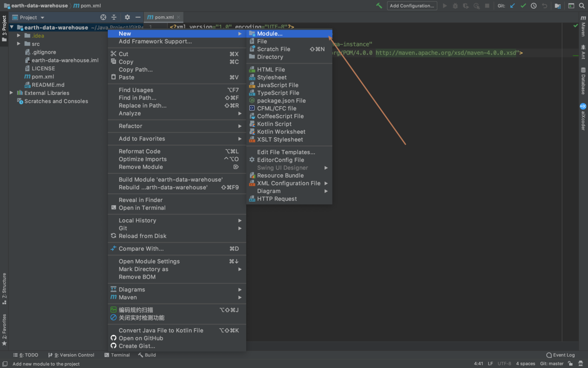Screen dimensions: 588x368
Task: Click the green Build Project hammer icon
Action: [379, 6]
